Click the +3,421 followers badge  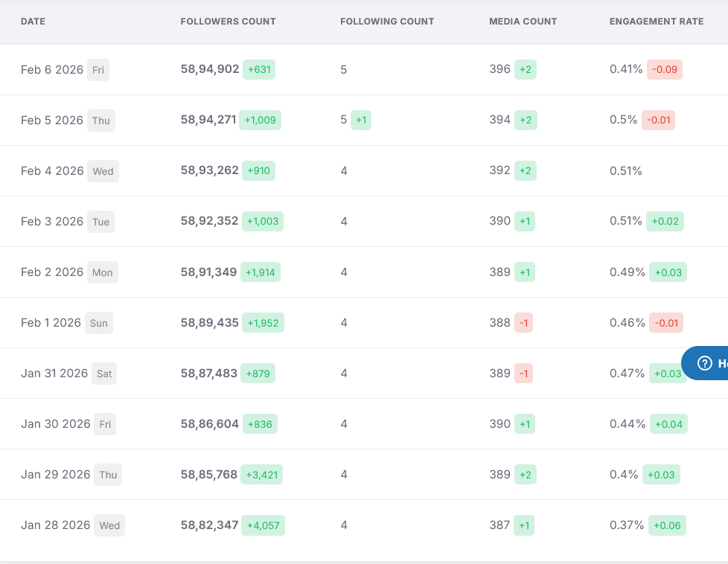(261, 475)
